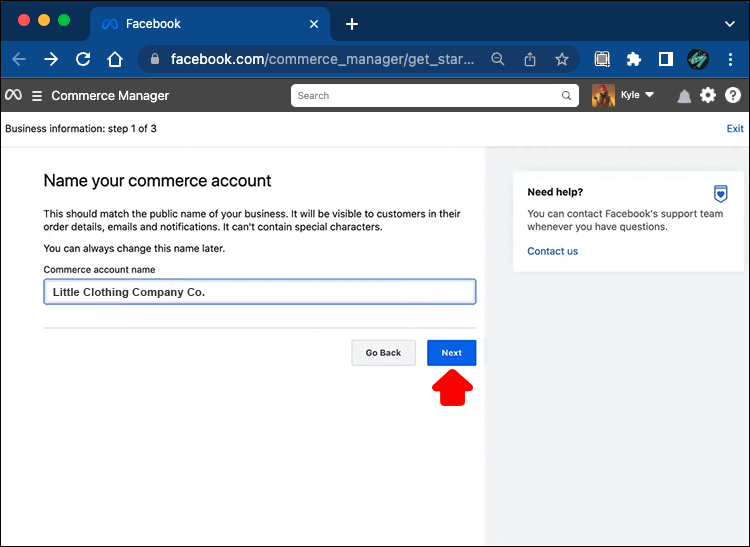Expand the Kyle account dropdown
Image resolution: width=750 pixels, height=547 pixels.
point(649,95)
